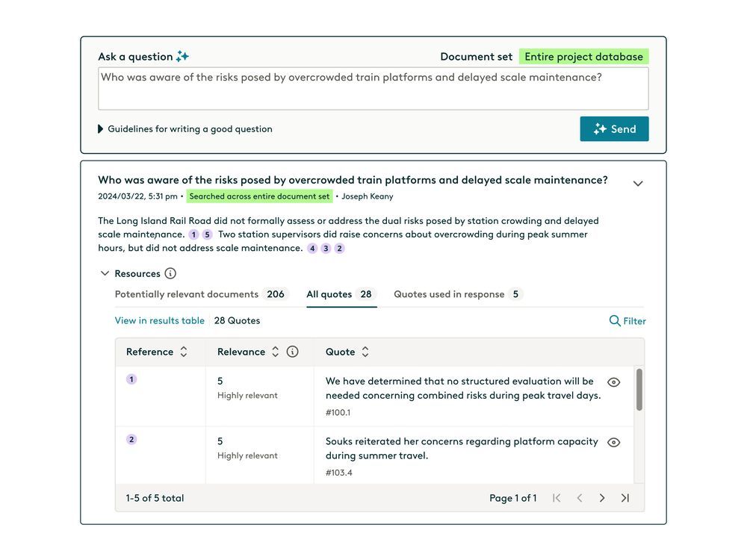Click the info icon next to Resources heading
This screenshot has height=560, width=747.
(170, 273)
